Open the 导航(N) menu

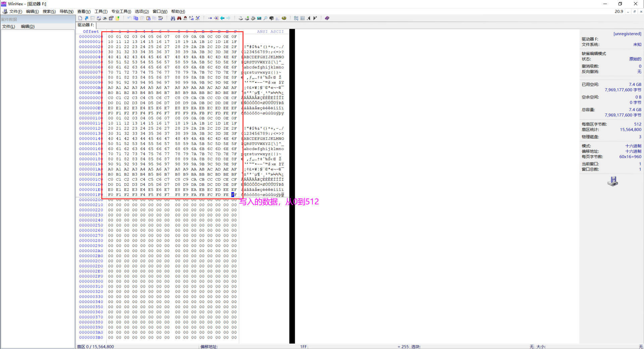point(66,11)
